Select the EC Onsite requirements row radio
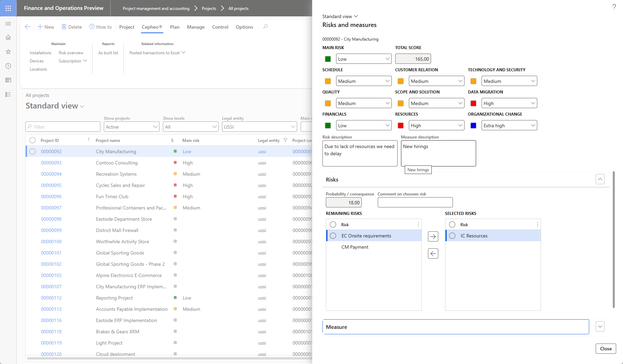Viewport: 623px width, 364px height. pyautogui.click(x=333, y=236)
